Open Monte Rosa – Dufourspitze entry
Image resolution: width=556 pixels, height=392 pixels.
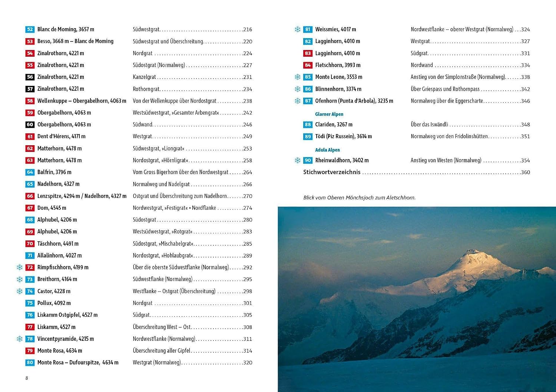click(78, 362)
